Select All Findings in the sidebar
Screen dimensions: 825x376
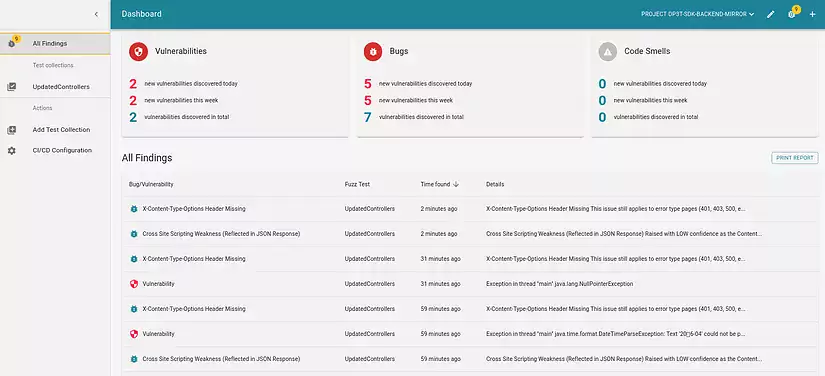pos(55,44)
